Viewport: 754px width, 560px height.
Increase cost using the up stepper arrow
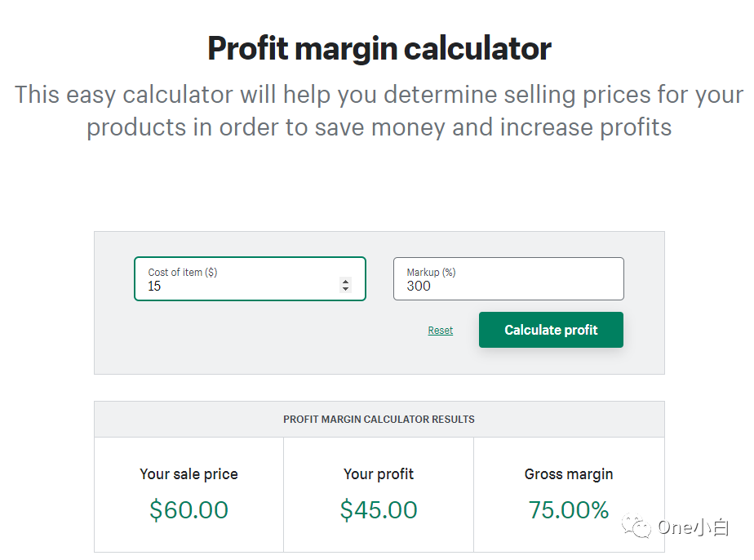[x=345, y=281]
